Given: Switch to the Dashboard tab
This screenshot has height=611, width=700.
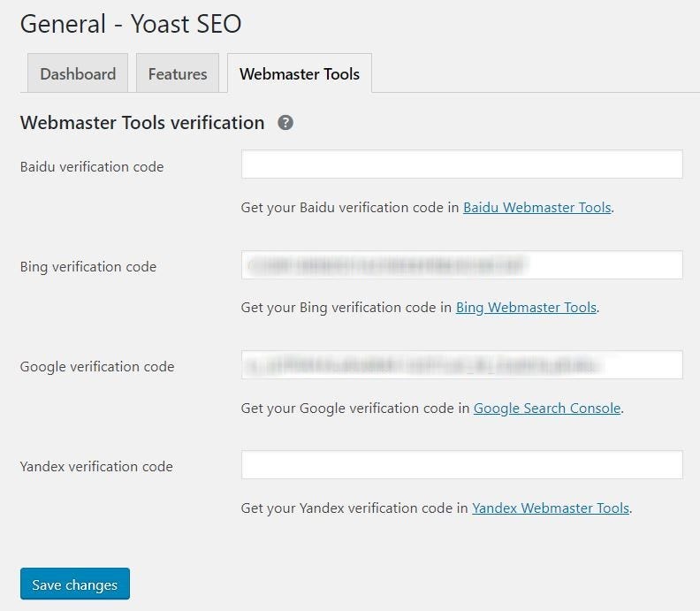Looking at the screenshot, I should pyautogui.click(x=78, y=74).
